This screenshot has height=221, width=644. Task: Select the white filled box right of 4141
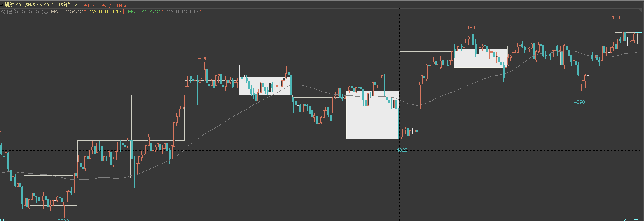pyautogui.click(x=265, y=86)
